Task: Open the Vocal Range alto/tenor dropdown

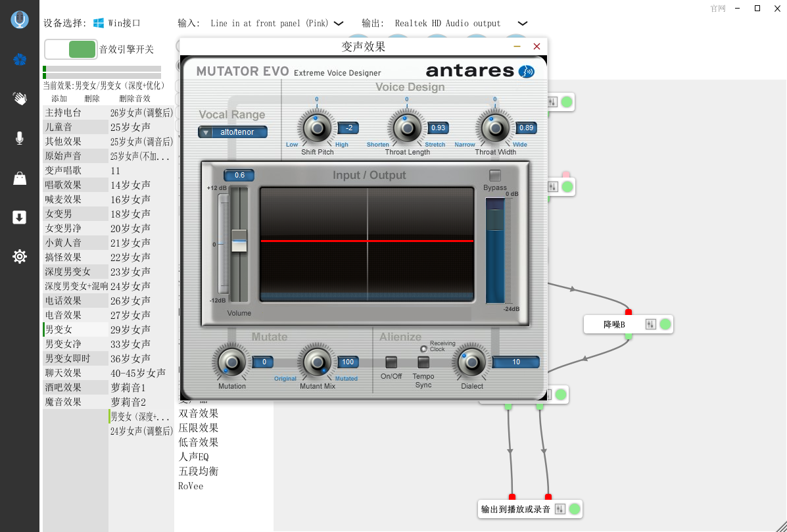Action: pos(233,132)
